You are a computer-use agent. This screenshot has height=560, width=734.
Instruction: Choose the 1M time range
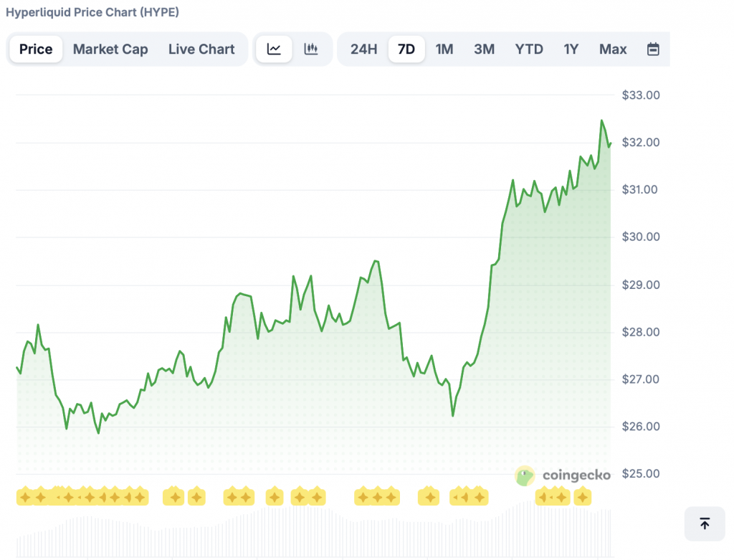444,49
